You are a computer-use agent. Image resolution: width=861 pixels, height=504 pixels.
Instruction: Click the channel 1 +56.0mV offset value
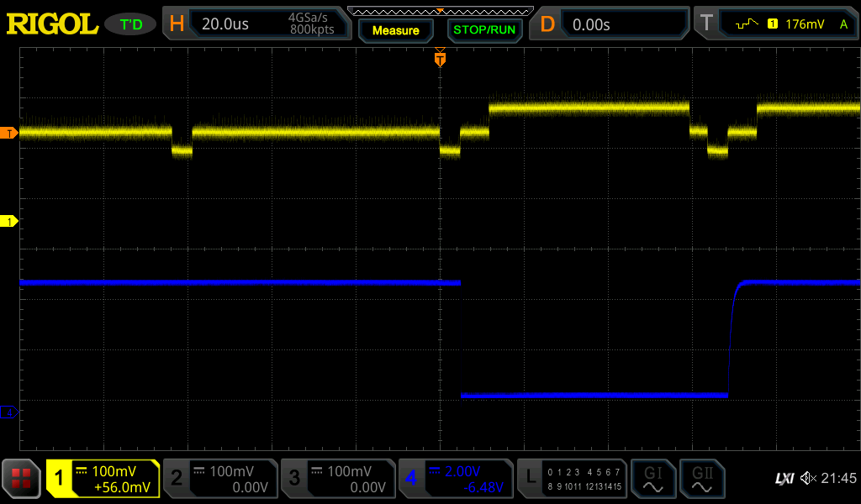tap(122, 487)
